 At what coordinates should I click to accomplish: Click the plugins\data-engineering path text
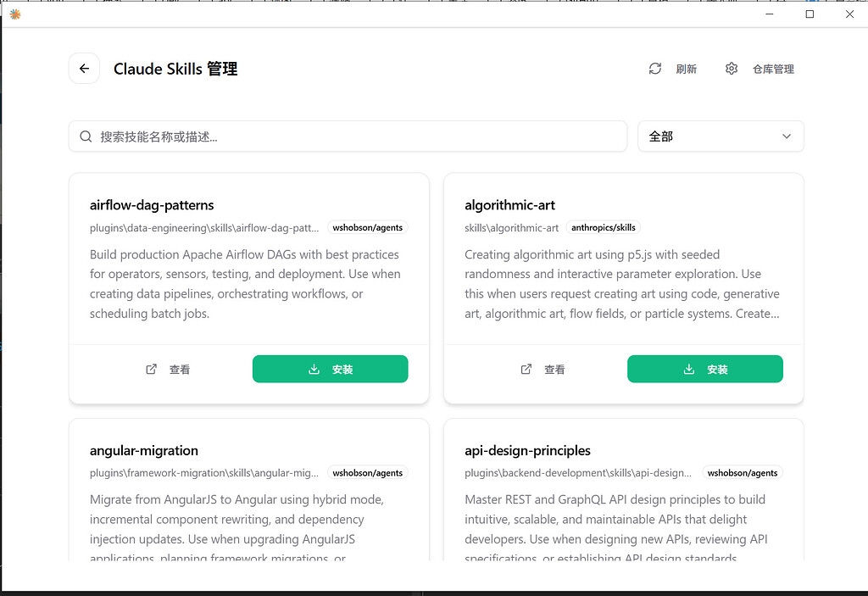[204, 228]
